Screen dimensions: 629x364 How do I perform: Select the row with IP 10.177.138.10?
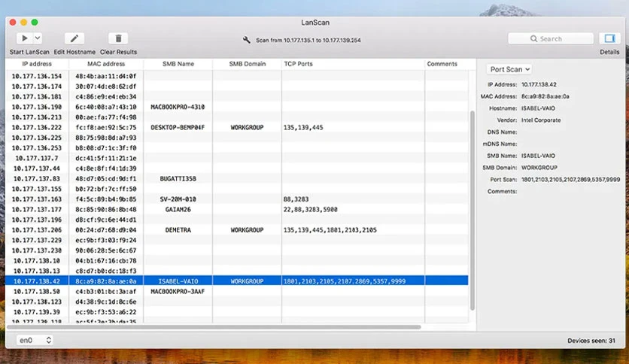[x=237, y=260]
